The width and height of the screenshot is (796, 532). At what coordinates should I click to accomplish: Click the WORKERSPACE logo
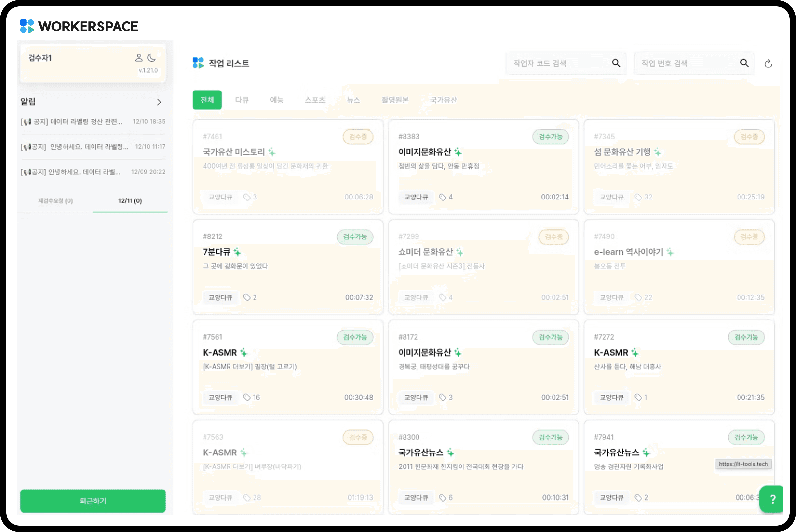click(x=79, y=27)
